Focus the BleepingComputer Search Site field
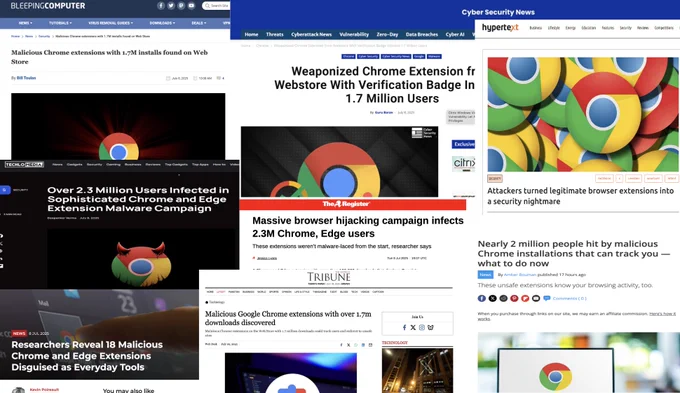Viewport: 680px width, 393px height. [216, 6]
